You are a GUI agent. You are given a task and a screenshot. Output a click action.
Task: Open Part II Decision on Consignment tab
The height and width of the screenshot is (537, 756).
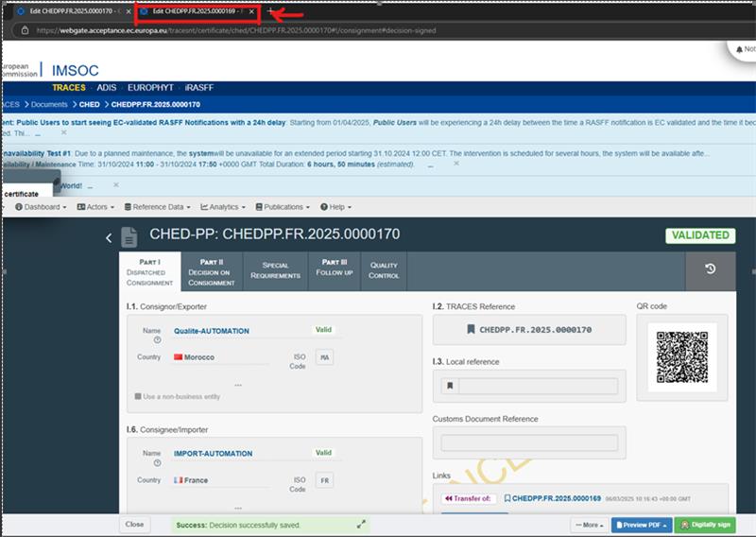click(212, 271)
